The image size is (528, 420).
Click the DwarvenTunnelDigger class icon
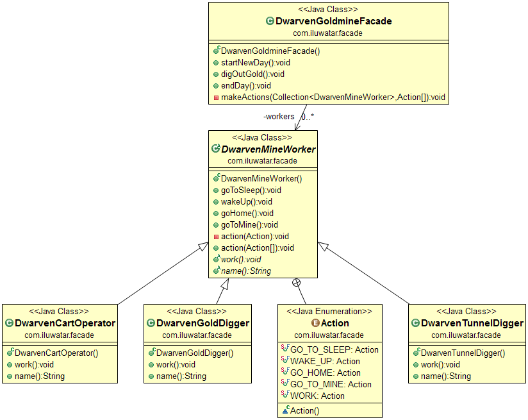415,323
